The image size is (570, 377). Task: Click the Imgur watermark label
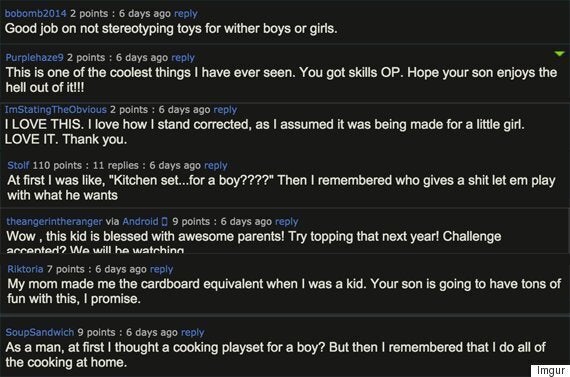tap(550, 370)
